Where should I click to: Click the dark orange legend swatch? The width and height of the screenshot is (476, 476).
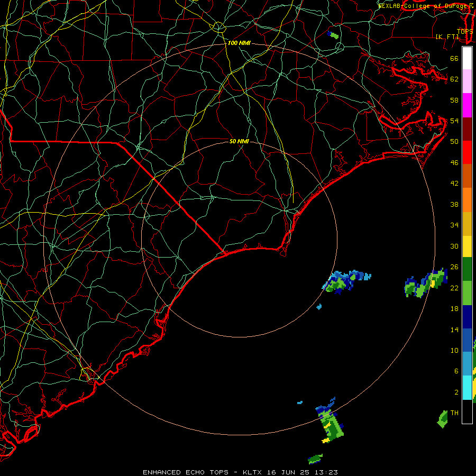click(467, 176)
